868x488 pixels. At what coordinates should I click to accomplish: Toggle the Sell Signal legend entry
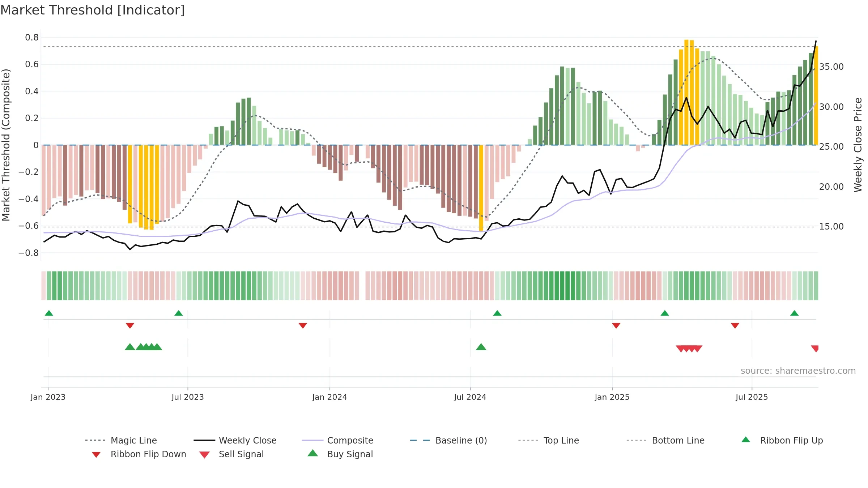tap(231, 454)
